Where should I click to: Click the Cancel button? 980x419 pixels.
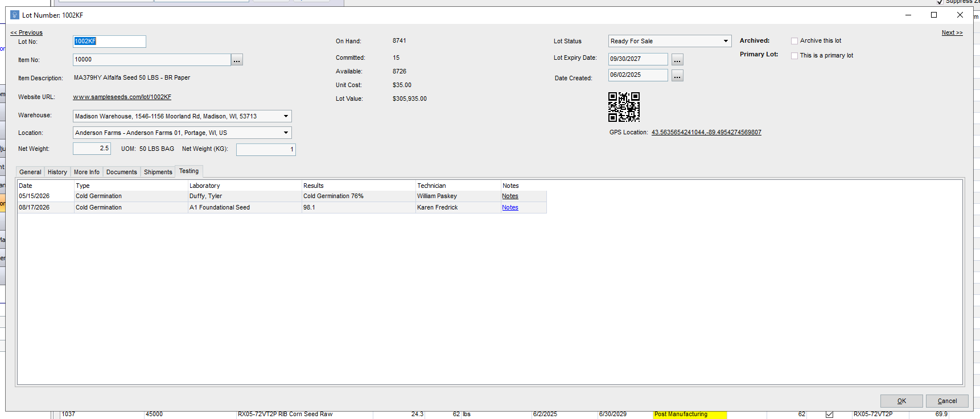947,401
